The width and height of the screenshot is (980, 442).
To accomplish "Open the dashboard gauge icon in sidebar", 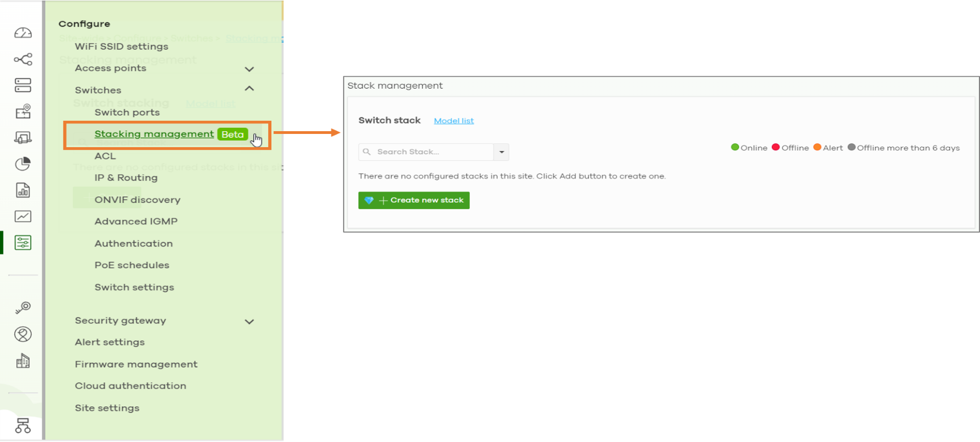I will [x=23, y=33].
